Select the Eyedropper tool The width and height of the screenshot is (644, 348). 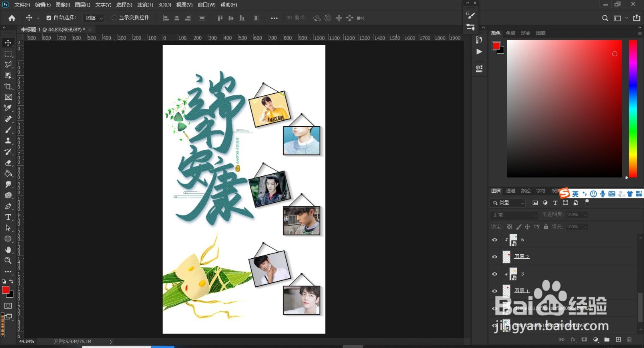8,108
